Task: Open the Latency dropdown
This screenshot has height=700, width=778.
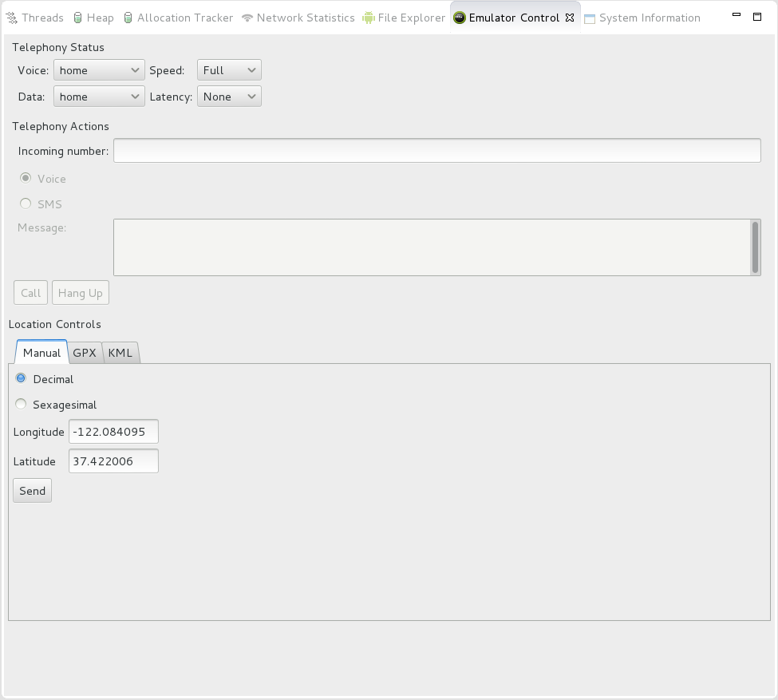Action: (229, 97)
